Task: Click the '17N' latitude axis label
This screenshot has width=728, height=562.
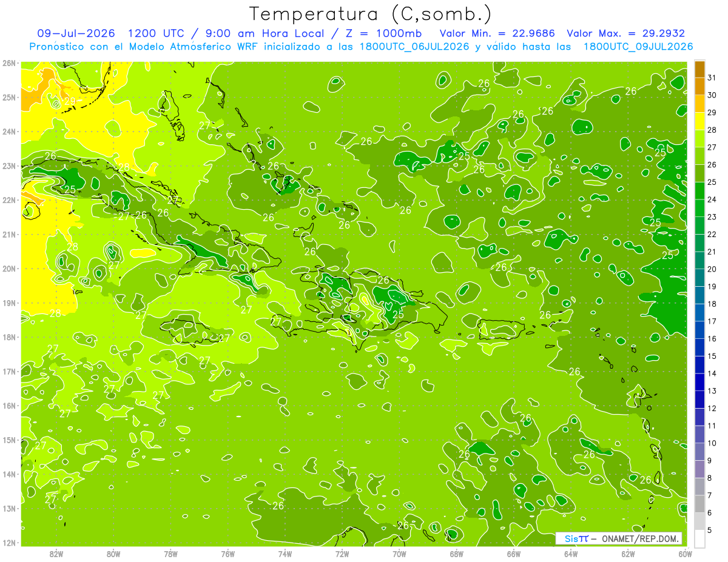Action: click(x=9, y=371)
